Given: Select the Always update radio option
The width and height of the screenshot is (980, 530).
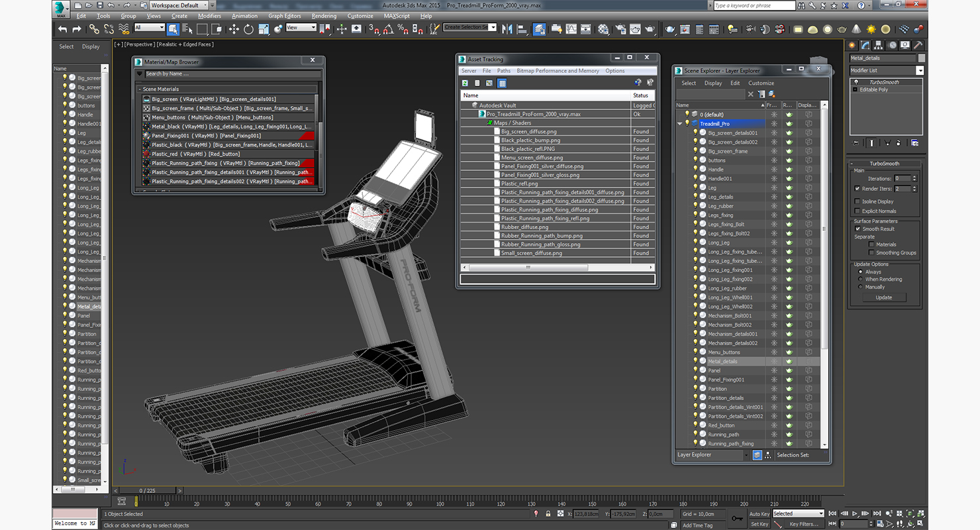Looking at the screenshot, I should tap(860, 272).
